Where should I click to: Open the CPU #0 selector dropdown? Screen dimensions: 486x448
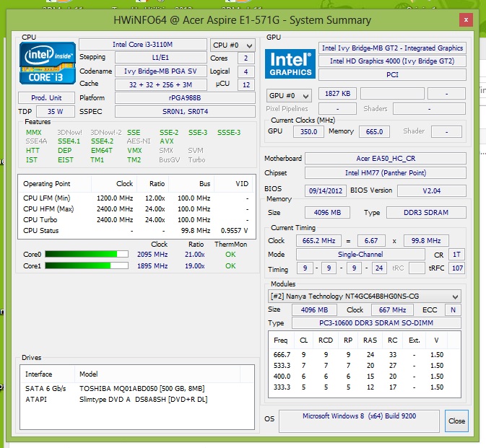233,45
